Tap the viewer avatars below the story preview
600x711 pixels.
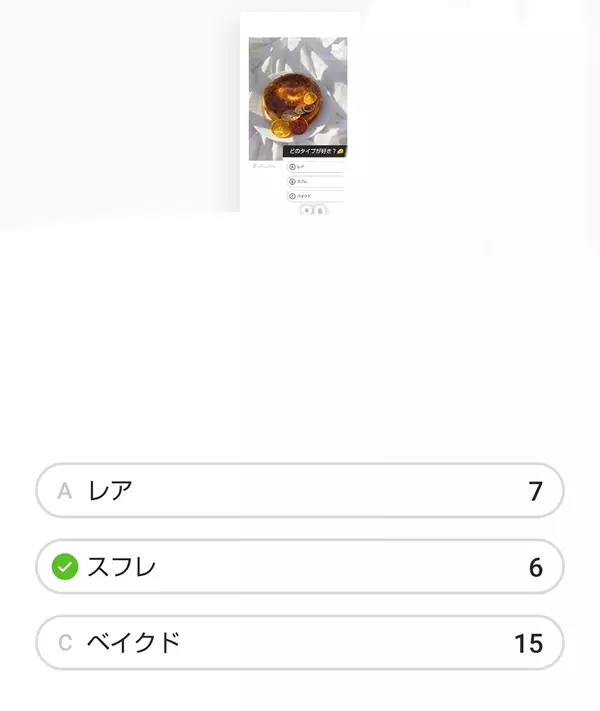313,211
